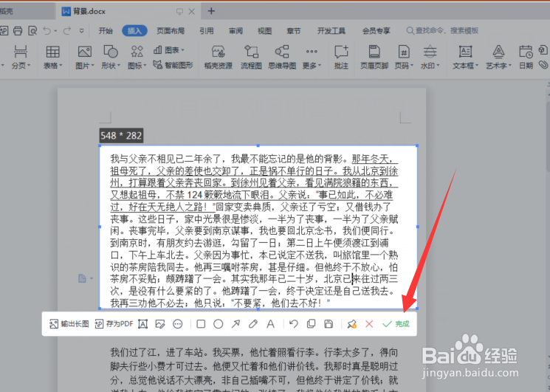Open the more options ellipsis circle icon
Viewport: 550px width, 392px height.
178,324
